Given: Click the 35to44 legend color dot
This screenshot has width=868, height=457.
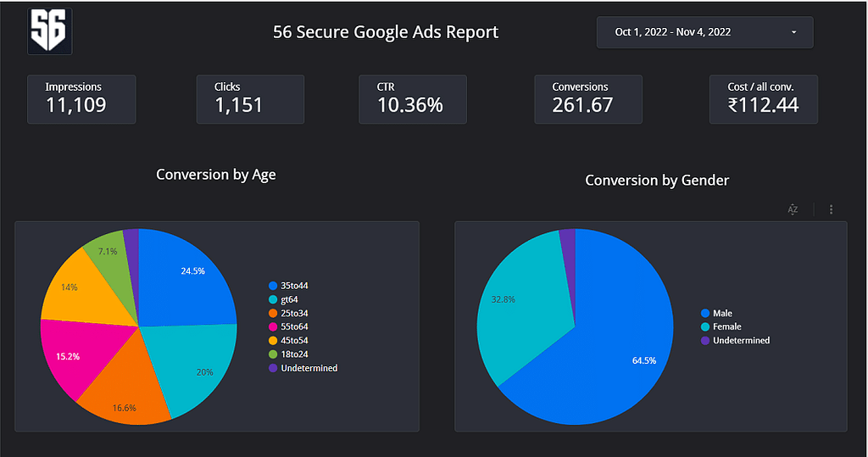Looking at the screenshot, I should tap(272, 287).
